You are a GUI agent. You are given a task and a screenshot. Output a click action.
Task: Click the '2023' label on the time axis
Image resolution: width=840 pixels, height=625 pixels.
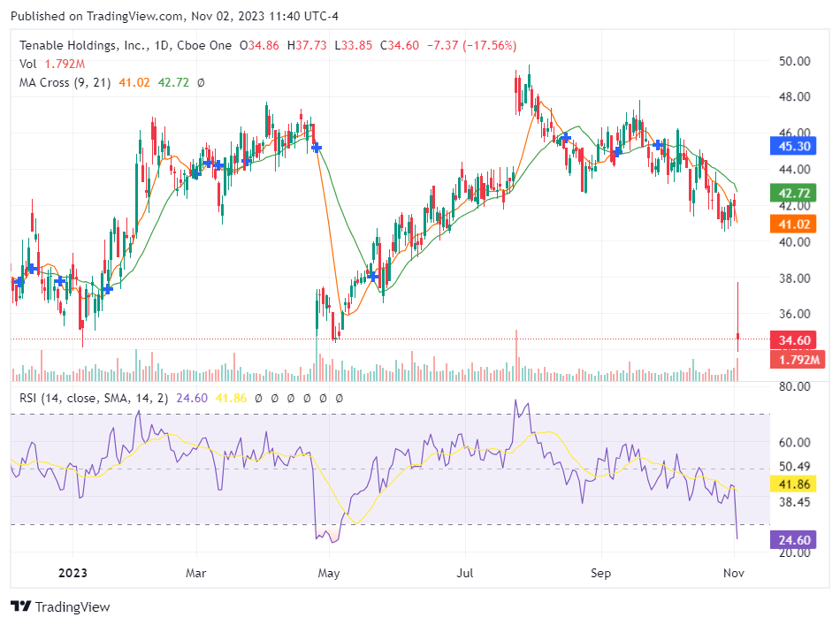(x=73, y=573)
